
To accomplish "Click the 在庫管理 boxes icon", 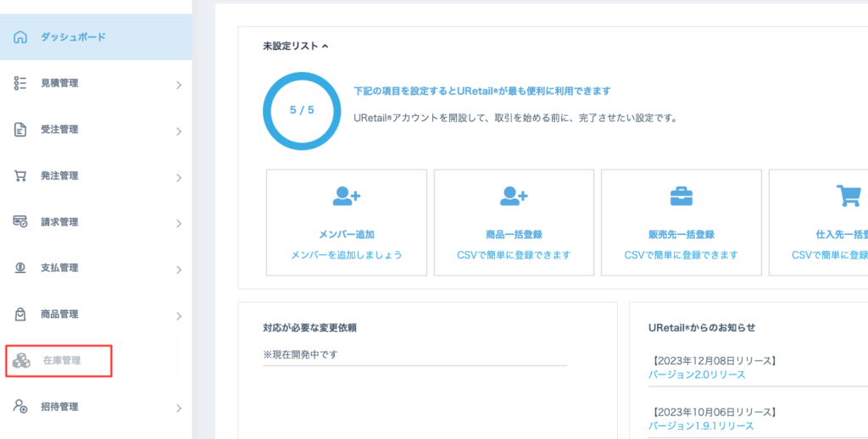I will coord(22,361).
